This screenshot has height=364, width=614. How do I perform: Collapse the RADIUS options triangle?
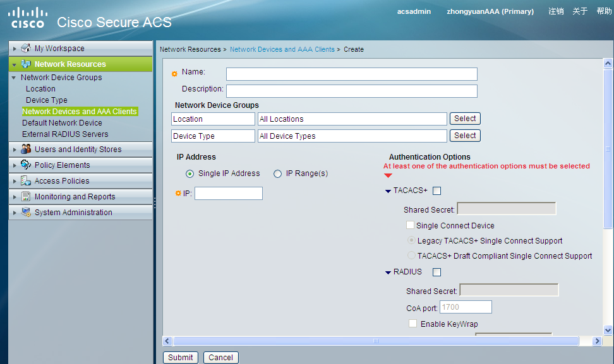click(388, 273)
